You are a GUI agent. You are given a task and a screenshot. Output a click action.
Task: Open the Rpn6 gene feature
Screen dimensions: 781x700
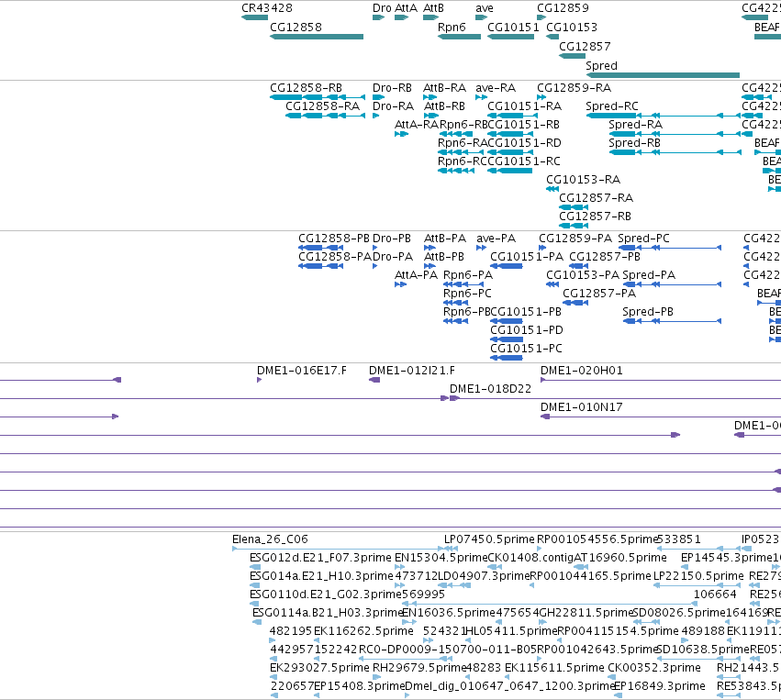pyautogui.click(x=459, y=37)
